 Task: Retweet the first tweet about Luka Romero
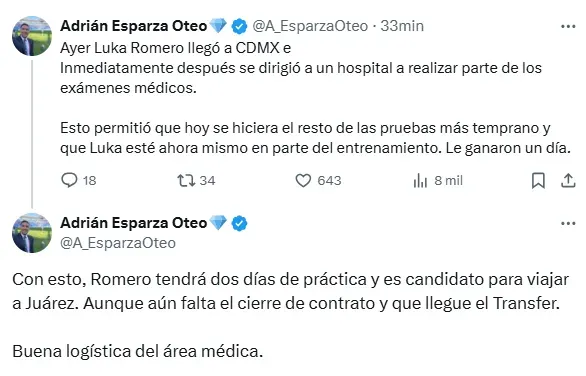(186, 181)
